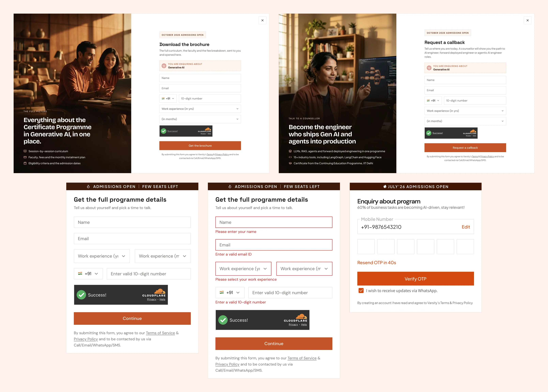Screen dimensions: 548x392
Task: Expand Work experience months dropdown in error-state form
Action: coord(304,269)
